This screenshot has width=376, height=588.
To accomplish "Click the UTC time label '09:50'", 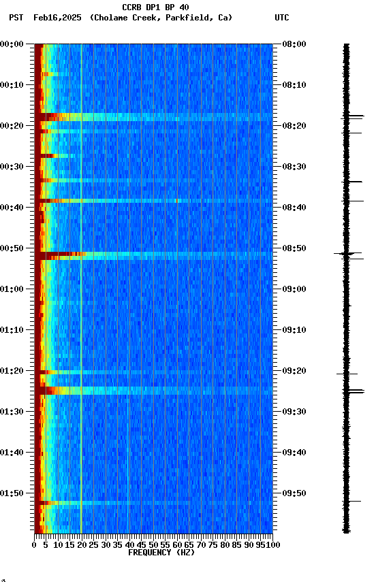I will pyautogui.click(x=294, y=494).
